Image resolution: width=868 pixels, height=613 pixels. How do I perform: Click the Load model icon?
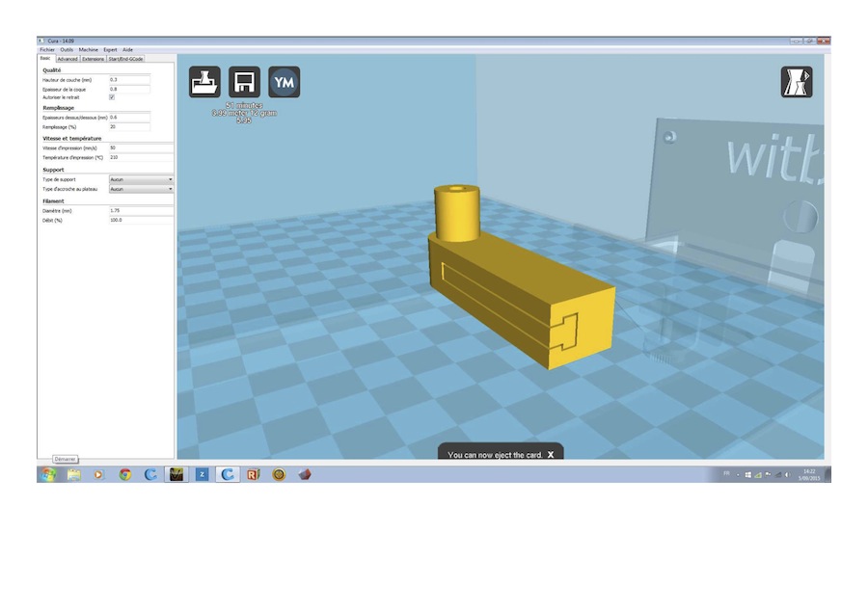click(204, 83)
